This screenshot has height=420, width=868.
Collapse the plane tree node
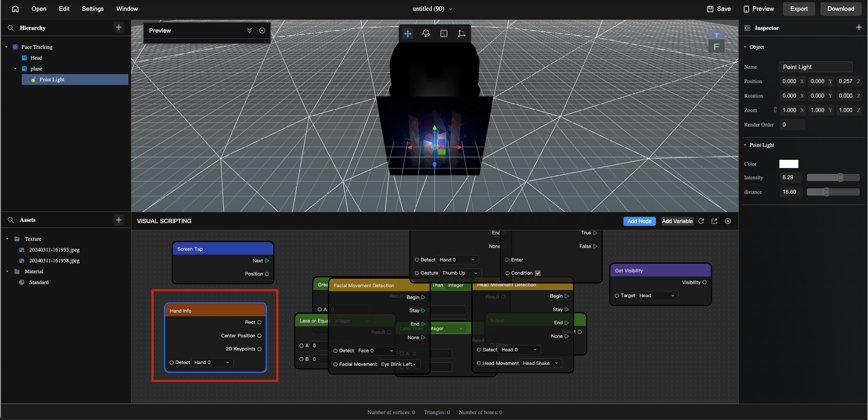pos(15,69)
